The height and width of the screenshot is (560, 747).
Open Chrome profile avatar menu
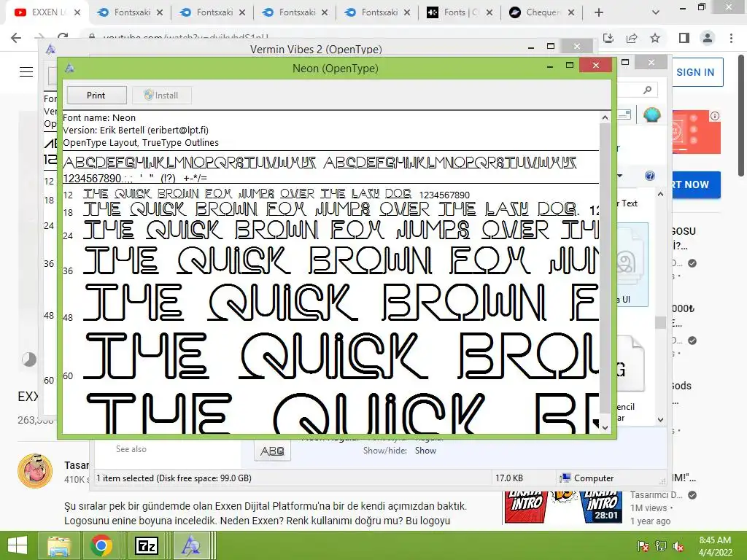click(708, 38)
